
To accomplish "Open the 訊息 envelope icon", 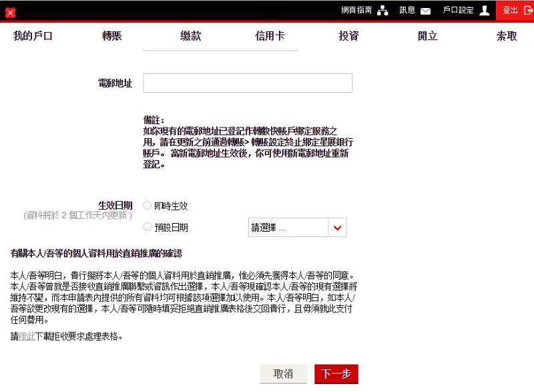I will [x=425, y=11].
